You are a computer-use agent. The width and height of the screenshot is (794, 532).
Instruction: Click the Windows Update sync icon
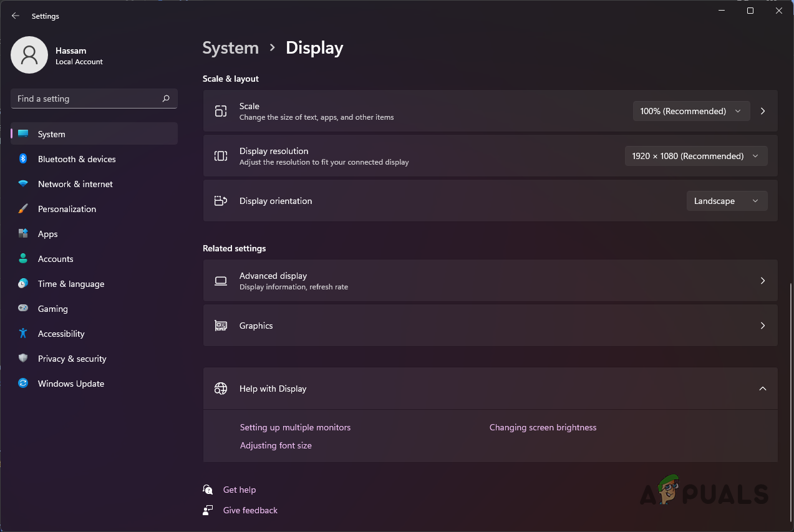[23, 384]
